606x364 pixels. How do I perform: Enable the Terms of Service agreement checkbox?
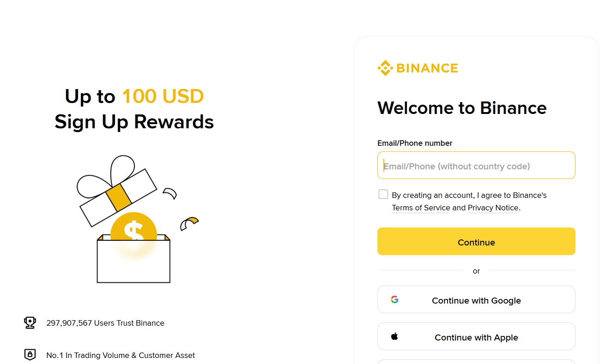pyautogui.click(x=383, y=194)
